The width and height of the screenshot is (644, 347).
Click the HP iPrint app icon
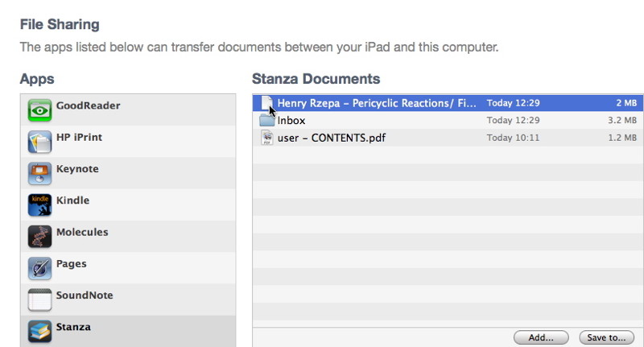pos(39,142)
